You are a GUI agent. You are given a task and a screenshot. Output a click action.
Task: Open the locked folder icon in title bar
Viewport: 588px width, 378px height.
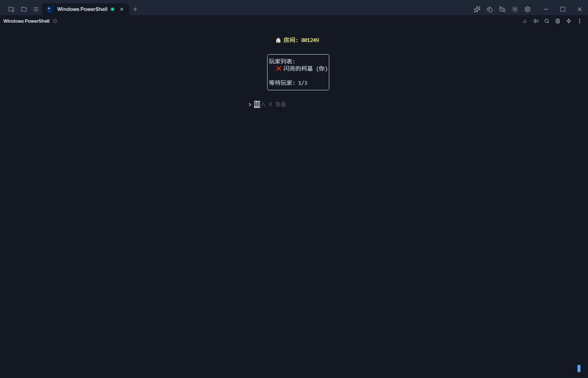pos(11,9)
